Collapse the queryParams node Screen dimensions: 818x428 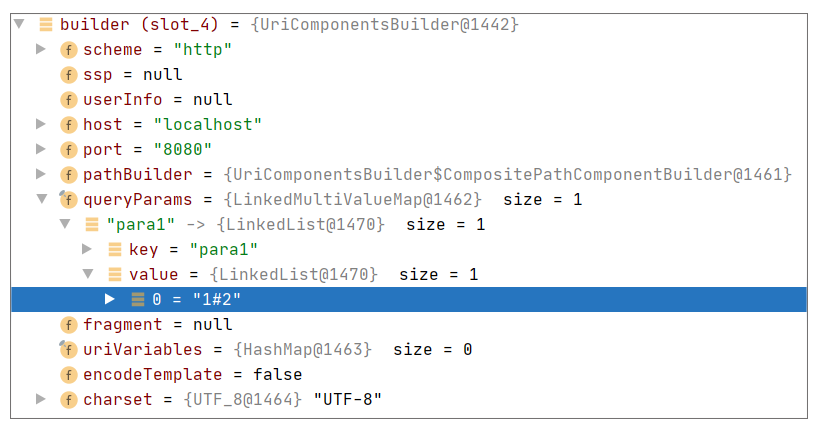[x=41, y=199]
